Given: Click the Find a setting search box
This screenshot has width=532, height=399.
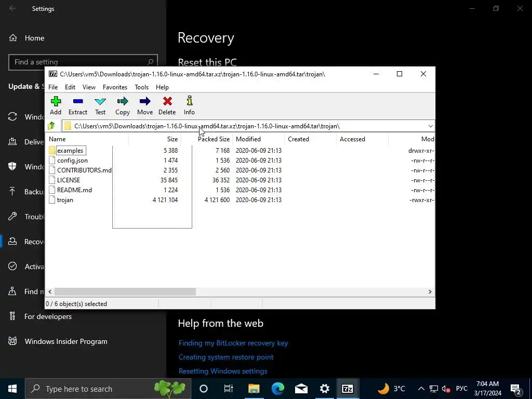Looking at the screenshot, I should [83, 62].
